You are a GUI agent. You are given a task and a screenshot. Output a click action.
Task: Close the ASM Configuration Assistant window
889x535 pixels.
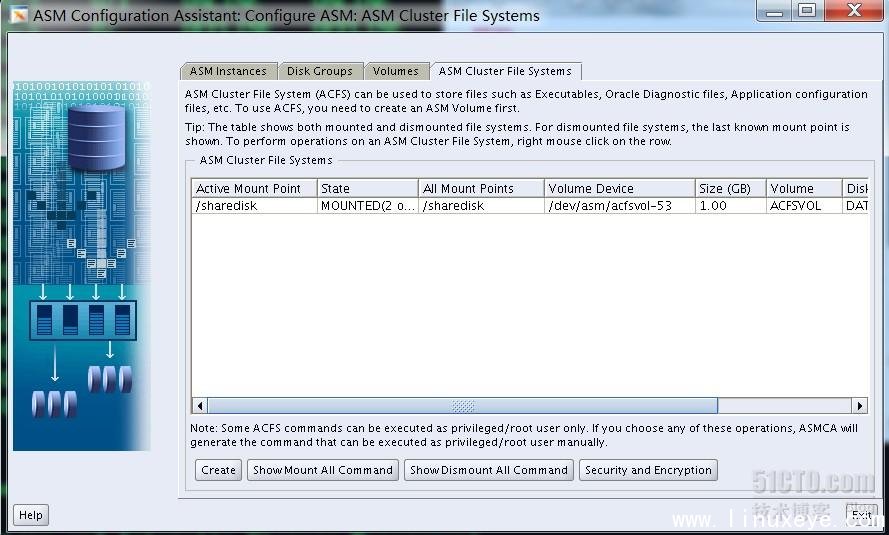[854, 11]
